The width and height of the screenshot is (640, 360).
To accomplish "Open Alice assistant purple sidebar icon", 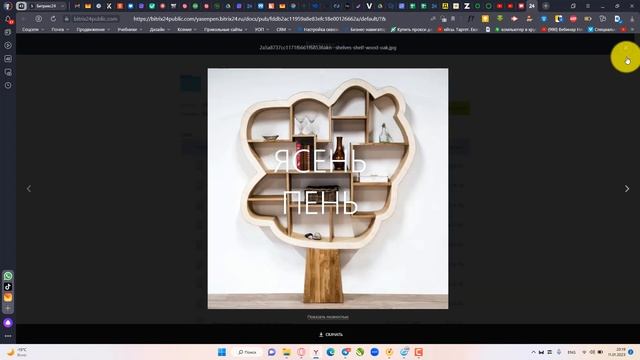I will point(8,323).
